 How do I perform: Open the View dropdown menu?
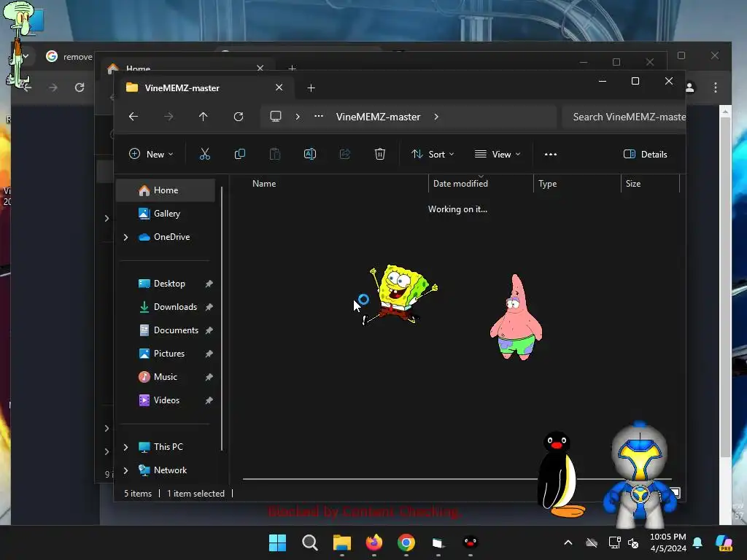click(x=498, y=154)
